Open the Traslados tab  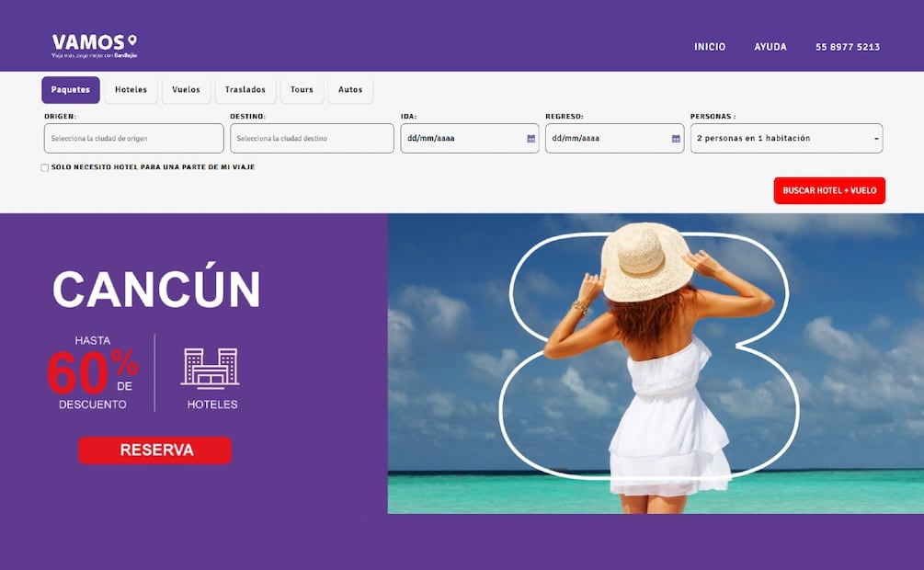tap(244, 89)
